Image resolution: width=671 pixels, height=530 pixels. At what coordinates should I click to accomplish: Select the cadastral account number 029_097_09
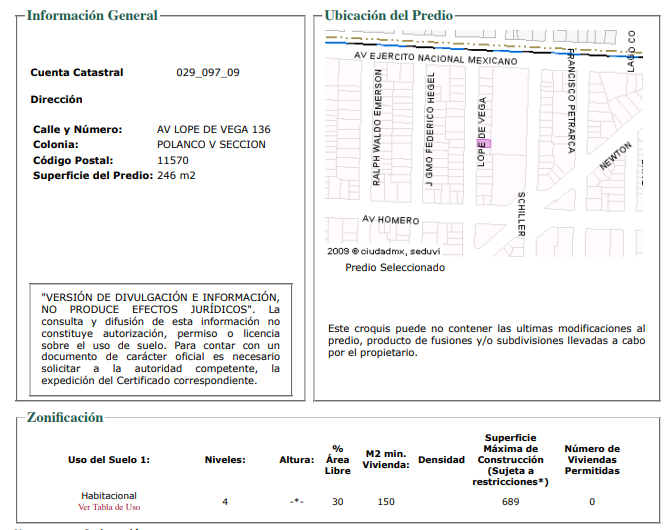coord(208,72)
